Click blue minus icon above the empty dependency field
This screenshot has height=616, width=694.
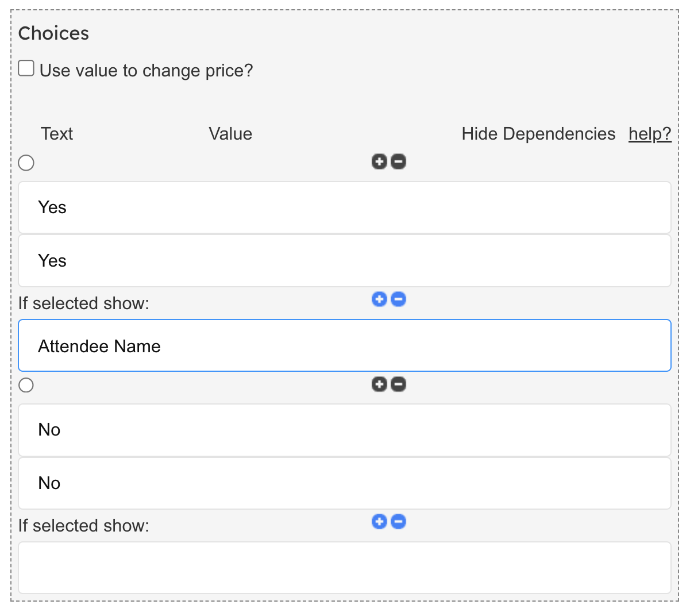coord(398,521)
